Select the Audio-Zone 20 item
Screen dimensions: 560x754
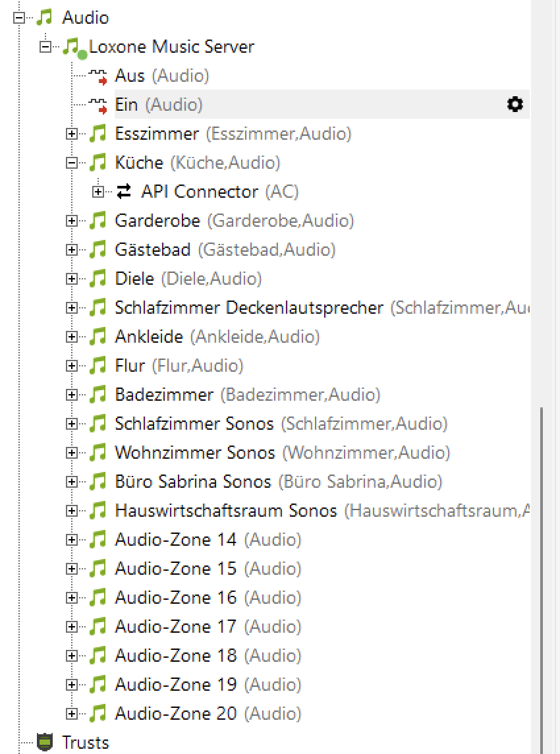click(175, 714)
